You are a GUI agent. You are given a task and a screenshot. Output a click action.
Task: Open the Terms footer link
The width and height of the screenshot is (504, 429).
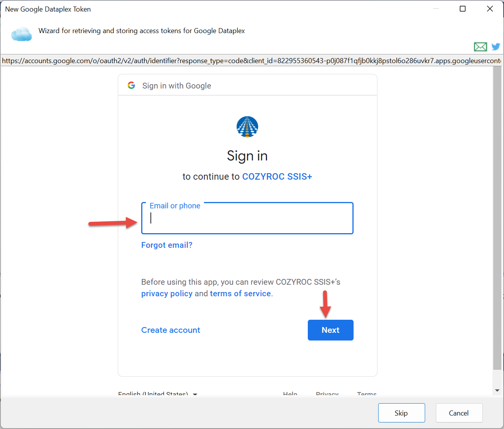367,393
